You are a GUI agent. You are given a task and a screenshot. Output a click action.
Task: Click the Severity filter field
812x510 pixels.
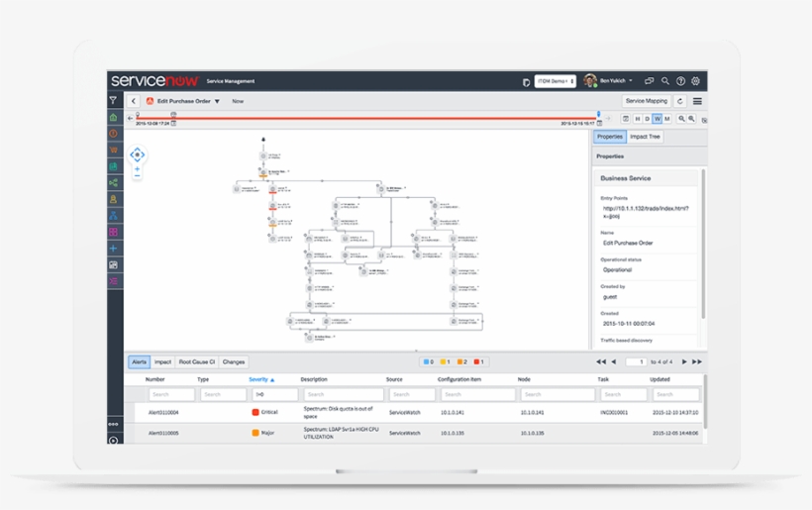click(x=275, y=394)
